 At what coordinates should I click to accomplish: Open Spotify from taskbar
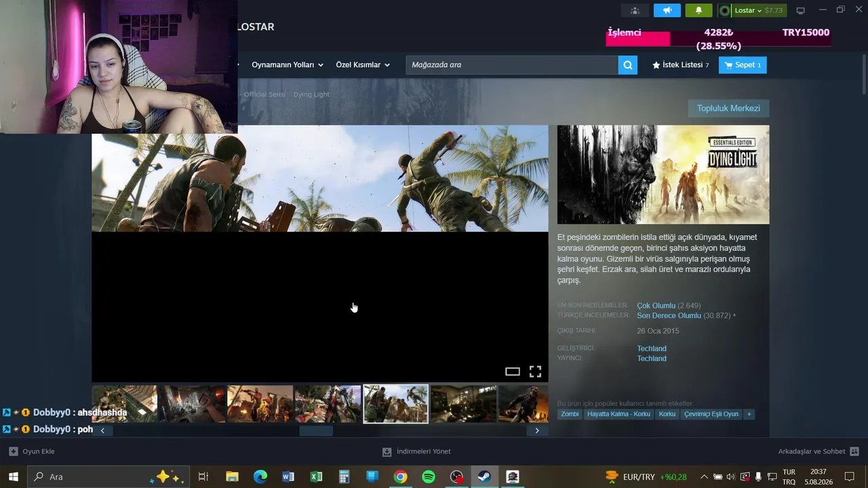pyautogui.click(x=429, y=476)
